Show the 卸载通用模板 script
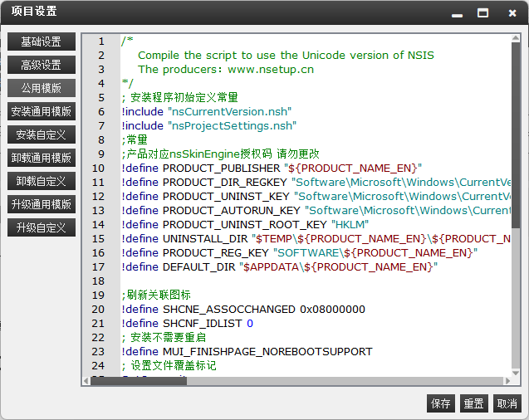This screenshot has width=529, height=420. (x=42, y=158)
